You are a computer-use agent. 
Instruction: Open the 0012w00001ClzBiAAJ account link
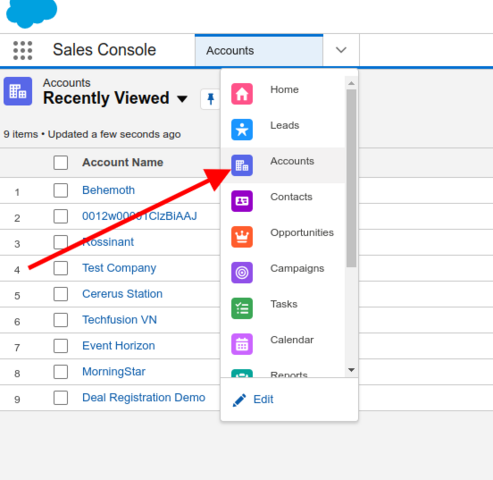point(140,216)
